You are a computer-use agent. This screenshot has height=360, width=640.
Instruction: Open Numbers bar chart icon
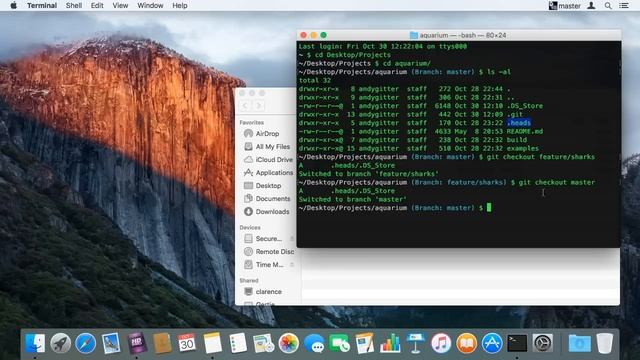point(390,343)
